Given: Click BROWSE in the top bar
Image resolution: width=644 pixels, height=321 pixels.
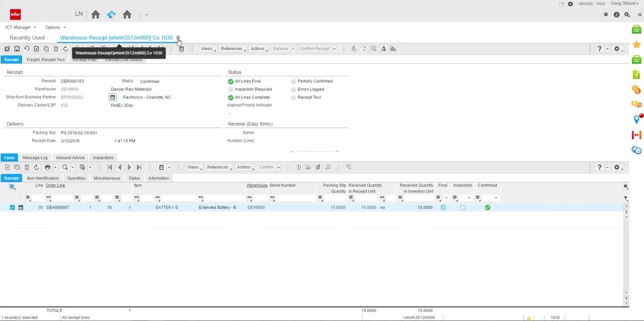Looking at the screenshot, I should point(586,4).
